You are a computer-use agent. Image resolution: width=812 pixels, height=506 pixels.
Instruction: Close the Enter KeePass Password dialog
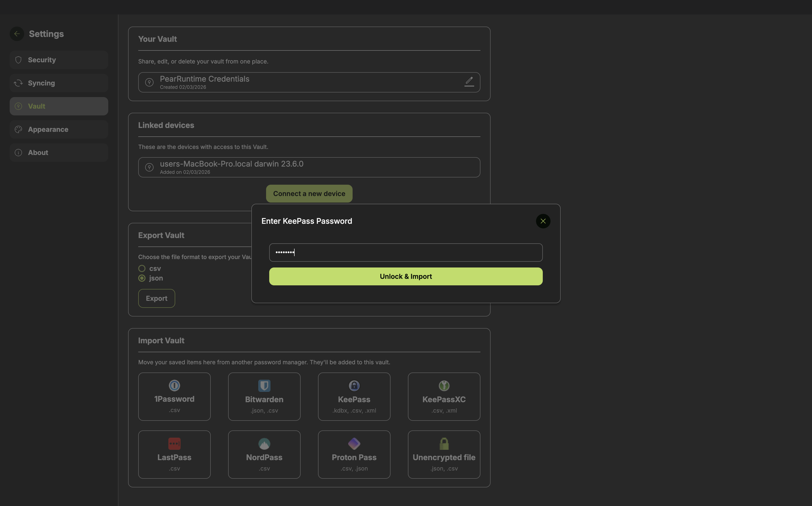[543, 221]
